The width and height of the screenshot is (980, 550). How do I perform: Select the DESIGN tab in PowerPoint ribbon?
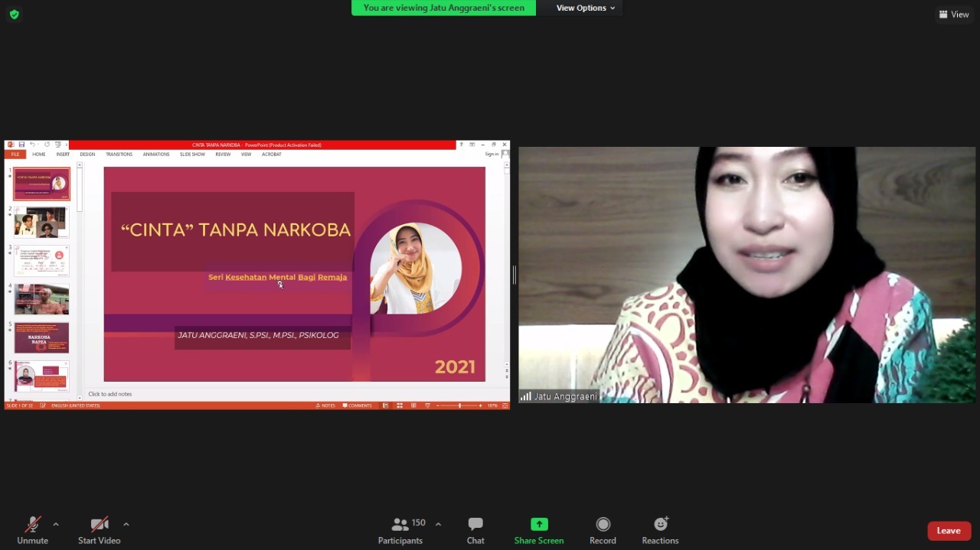[x=87, y=155]
